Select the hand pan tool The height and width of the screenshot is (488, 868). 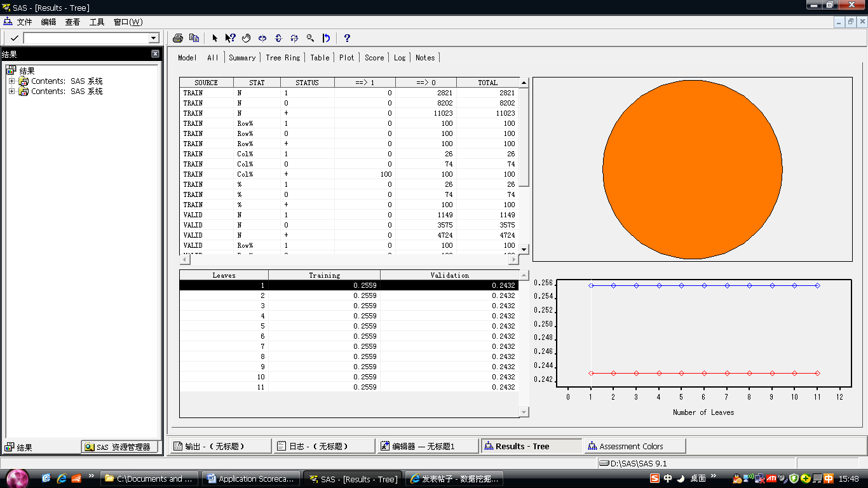(247, 38)
